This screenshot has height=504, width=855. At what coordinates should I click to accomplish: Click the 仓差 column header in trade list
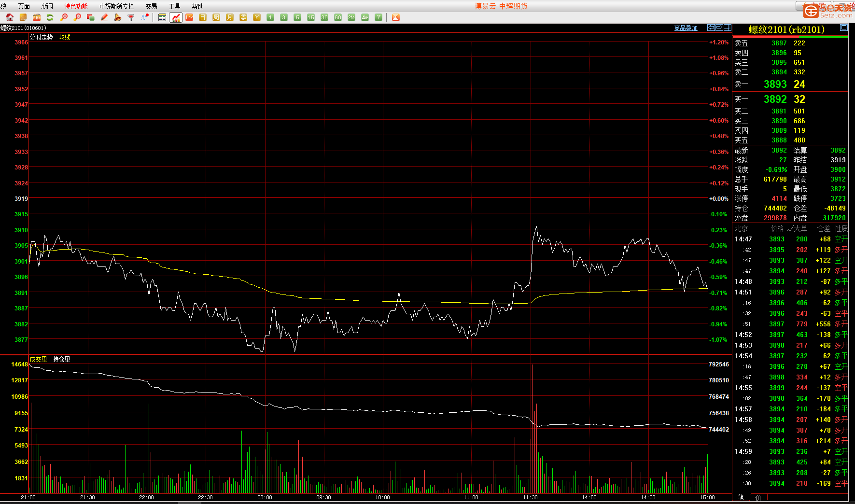point(824,228)
